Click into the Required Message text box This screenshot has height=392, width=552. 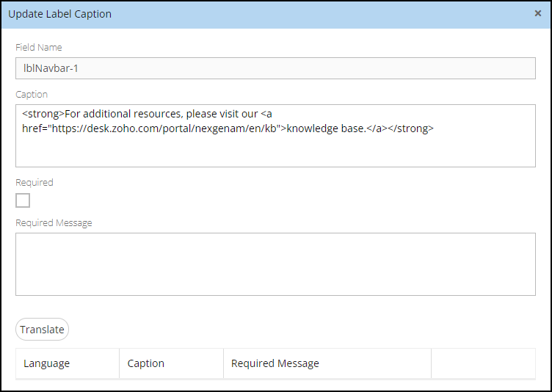pyautogui.click(x=275, y=264)
